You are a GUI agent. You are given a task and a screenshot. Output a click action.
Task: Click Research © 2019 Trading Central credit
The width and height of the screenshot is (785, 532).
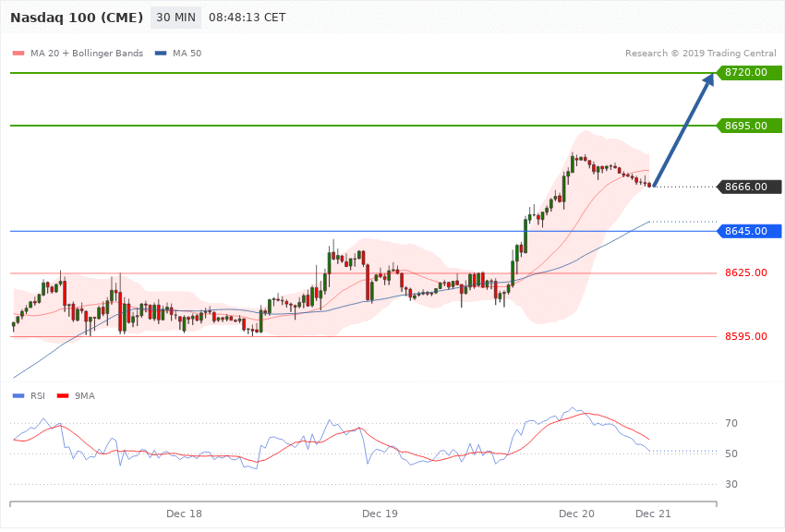(700, 53)
